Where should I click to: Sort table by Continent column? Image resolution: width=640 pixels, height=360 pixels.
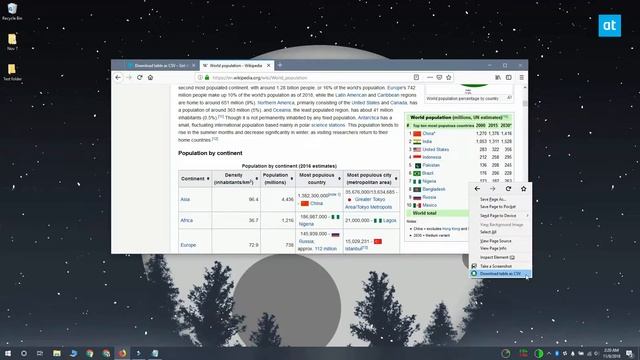pos(195,179)
